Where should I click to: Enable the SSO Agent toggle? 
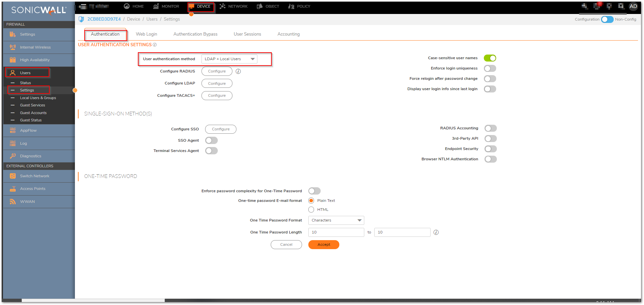211,140
